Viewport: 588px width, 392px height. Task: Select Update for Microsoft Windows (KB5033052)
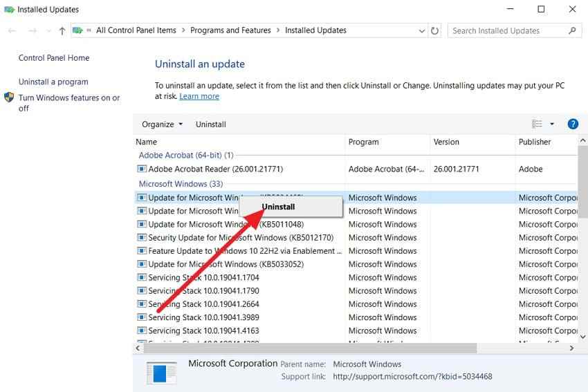coord(356,264)
